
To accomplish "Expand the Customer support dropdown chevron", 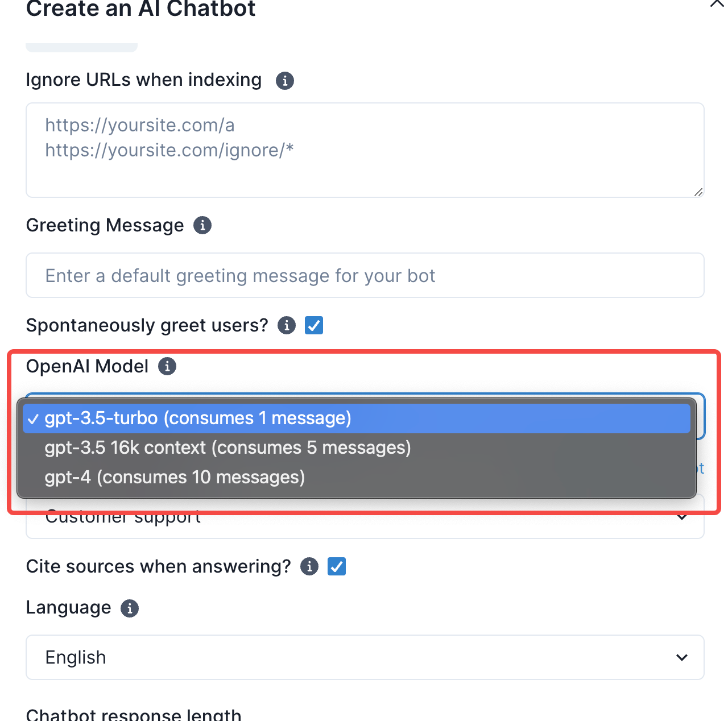I will tap(682, 517).
